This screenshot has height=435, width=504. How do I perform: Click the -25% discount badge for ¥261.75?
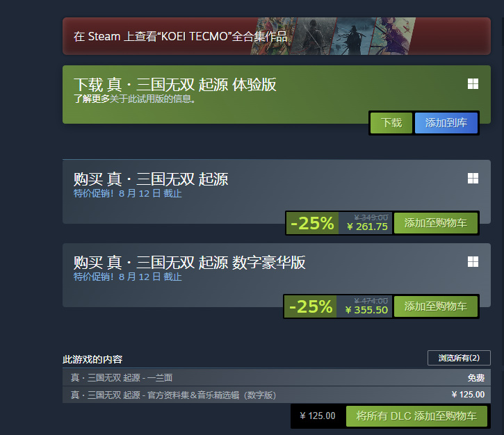tap(312, 223)
